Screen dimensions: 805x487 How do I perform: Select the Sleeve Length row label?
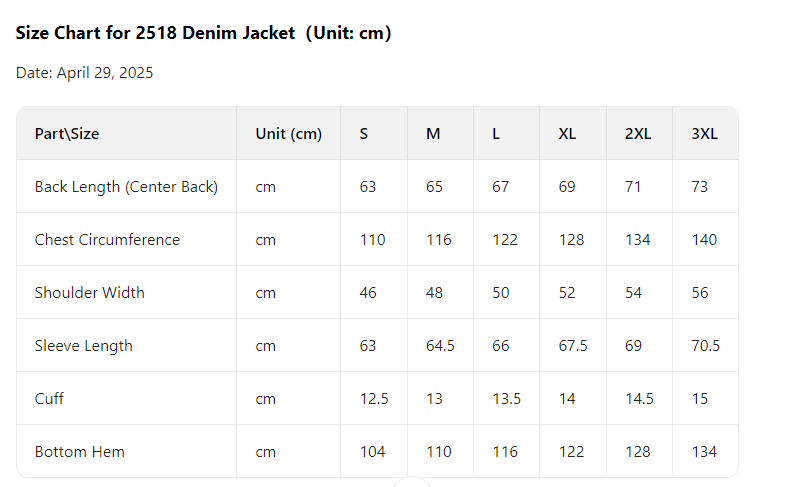click(x=83, y=346)
